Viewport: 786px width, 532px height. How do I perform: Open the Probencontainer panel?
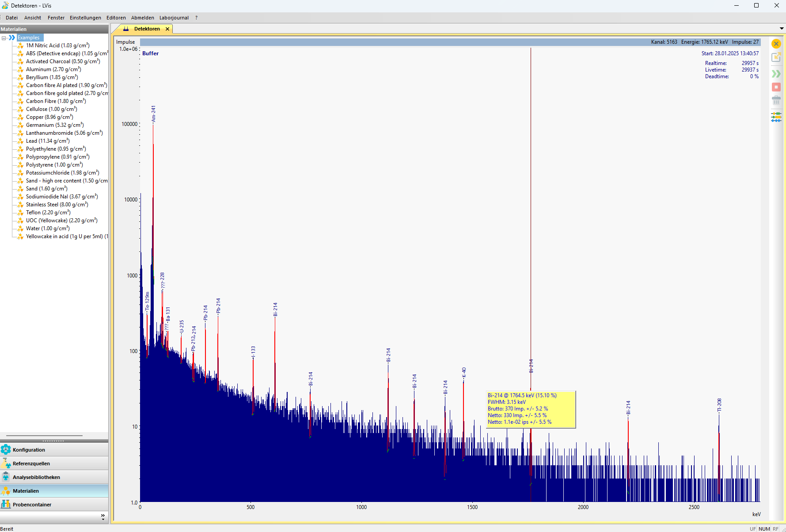click(x=32, y=505)
